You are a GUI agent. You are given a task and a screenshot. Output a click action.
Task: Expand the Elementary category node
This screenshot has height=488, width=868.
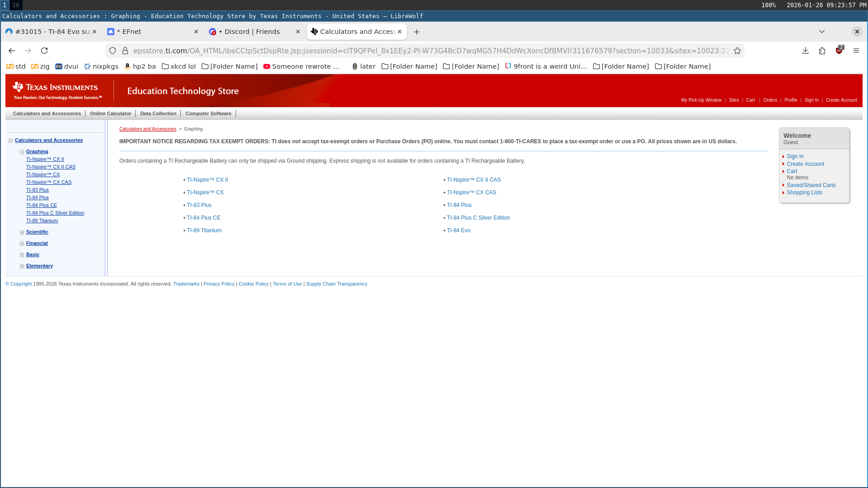pyautogui.click(x=22, y=266)
